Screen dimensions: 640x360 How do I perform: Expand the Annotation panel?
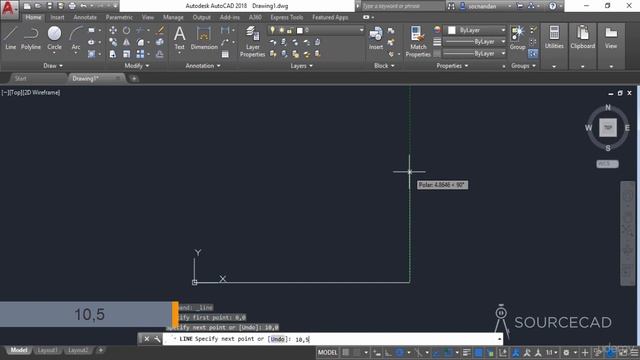click(203, 66)
